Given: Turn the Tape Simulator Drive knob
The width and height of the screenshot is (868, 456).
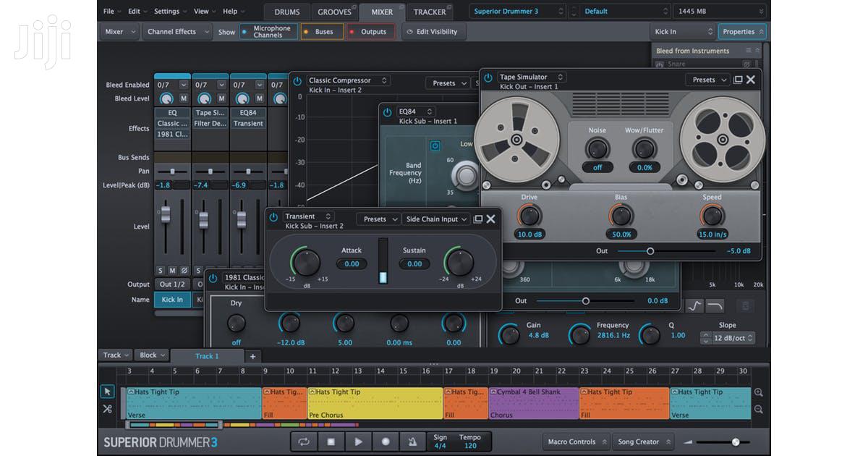Looking at the screenshot, I should (529, 216).
